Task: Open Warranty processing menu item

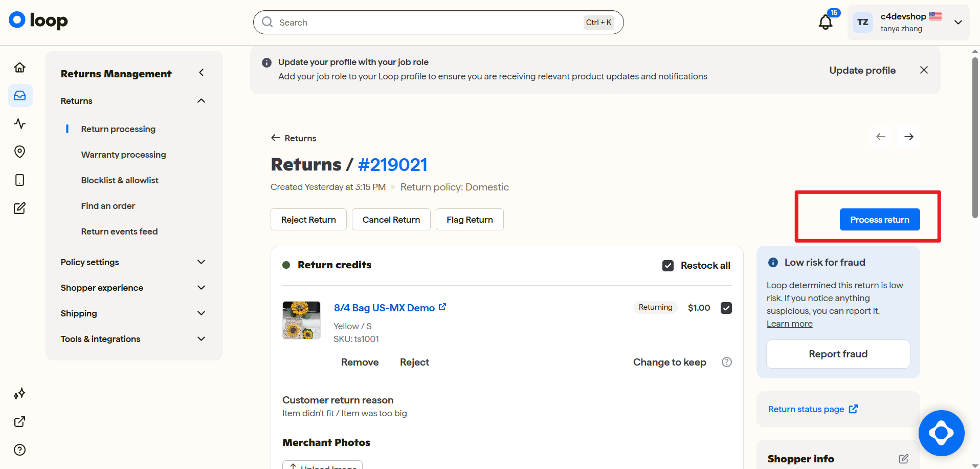Action: pyautogui.click(x=123, y=155)
